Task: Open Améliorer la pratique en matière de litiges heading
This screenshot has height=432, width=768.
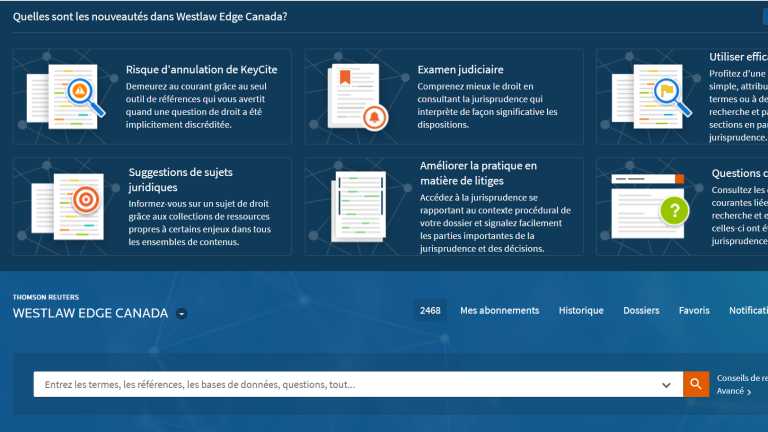Action: [478, 173]
